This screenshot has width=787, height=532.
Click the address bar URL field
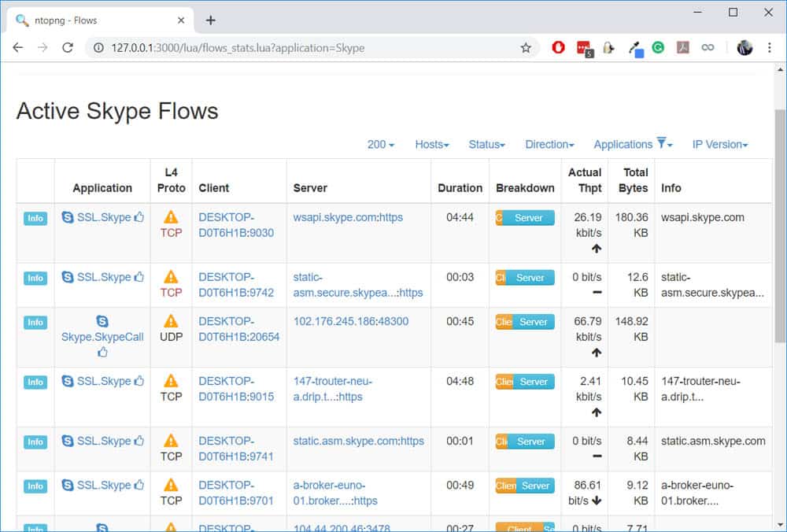click(311, 48)
